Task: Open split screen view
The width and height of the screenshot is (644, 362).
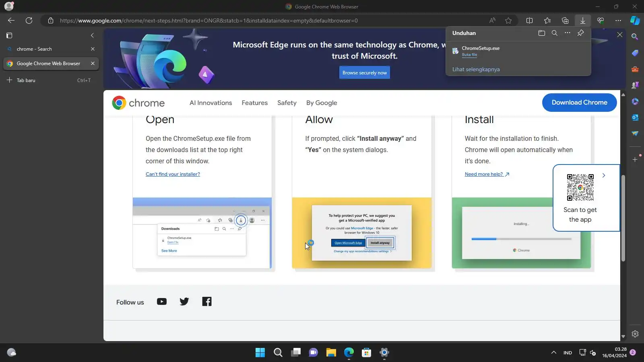Action: 529,21
